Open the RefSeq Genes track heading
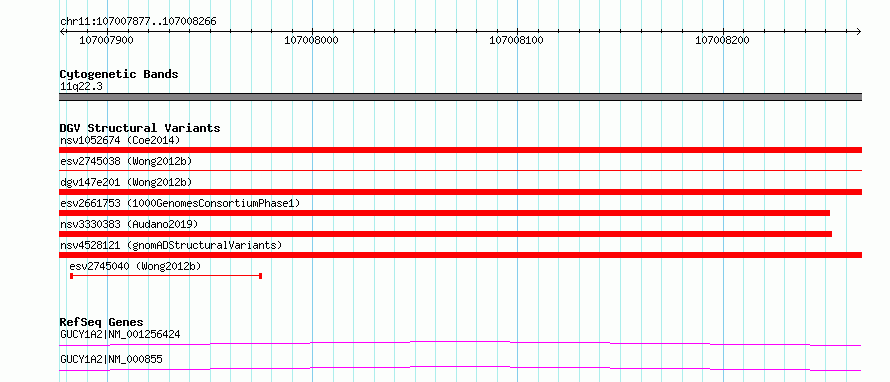Image resolution: width=890 pixels, height=382 pixels. 101,322
